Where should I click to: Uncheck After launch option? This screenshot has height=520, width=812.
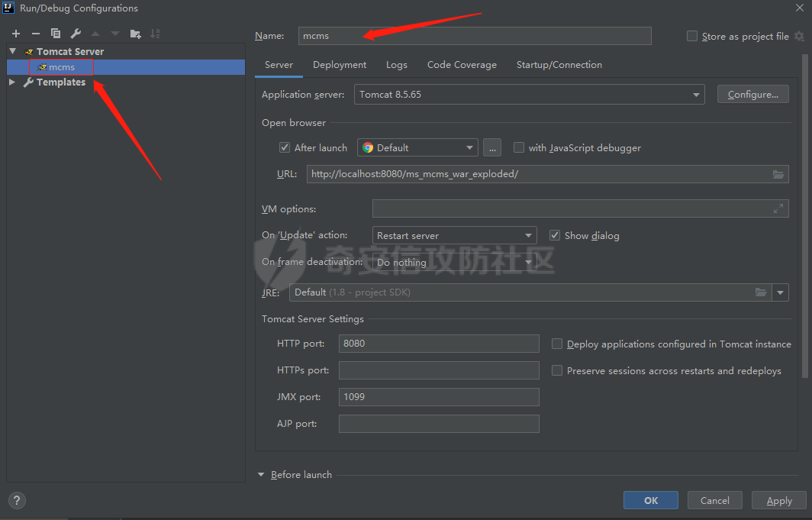point(285,147)
